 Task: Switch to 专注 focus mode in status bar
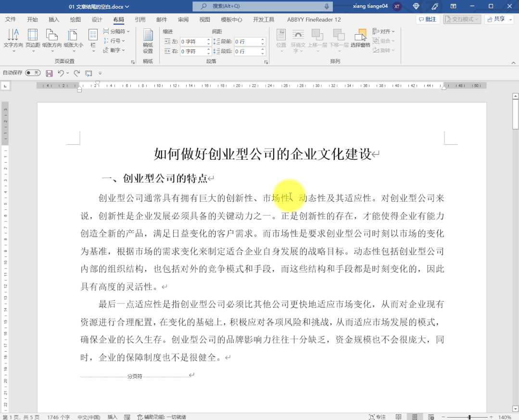click(377, 417)
